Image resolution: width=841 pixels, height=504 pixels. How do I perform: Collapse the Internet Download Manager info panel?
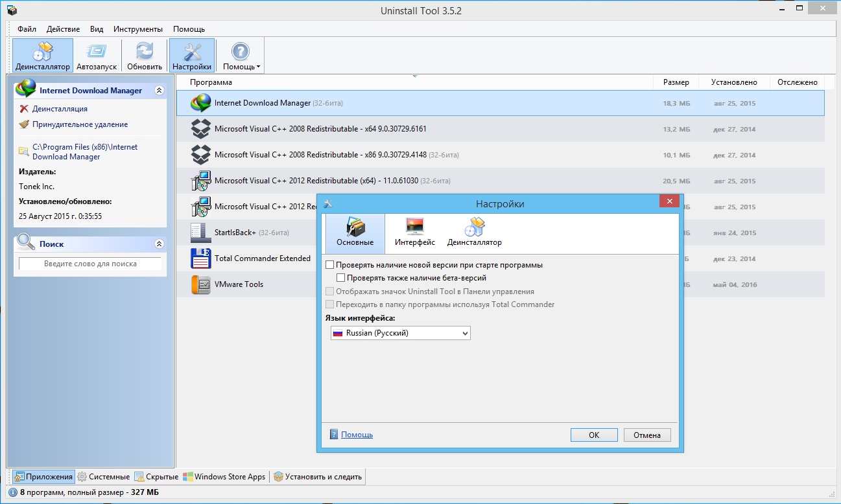159,91
